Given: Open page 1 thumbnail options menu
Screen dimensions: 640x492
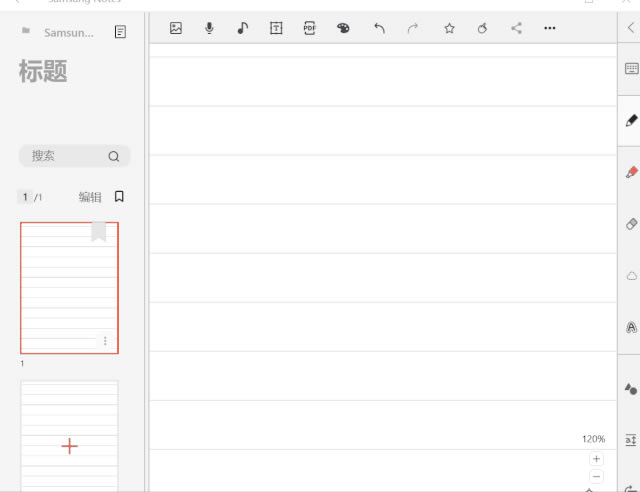Looking at the screenshot, I should point(105,341).
